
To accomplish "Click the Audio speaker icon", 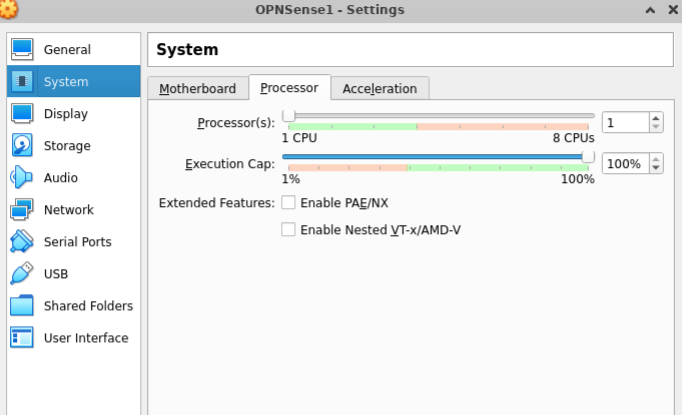I will point(22,178).
